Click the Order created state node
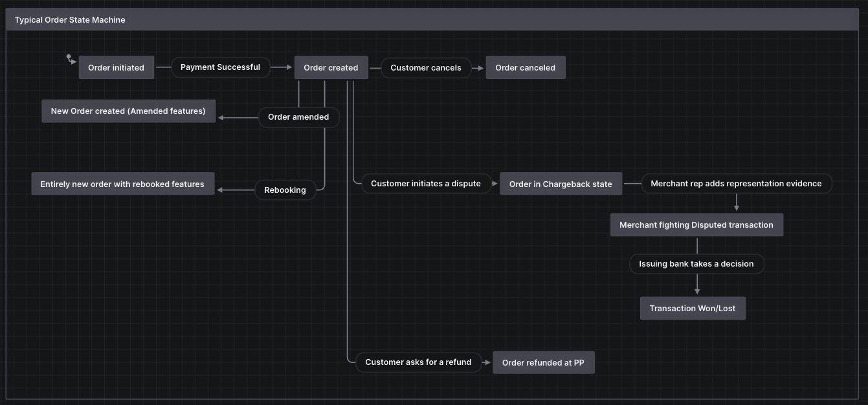 click(331, 67)
